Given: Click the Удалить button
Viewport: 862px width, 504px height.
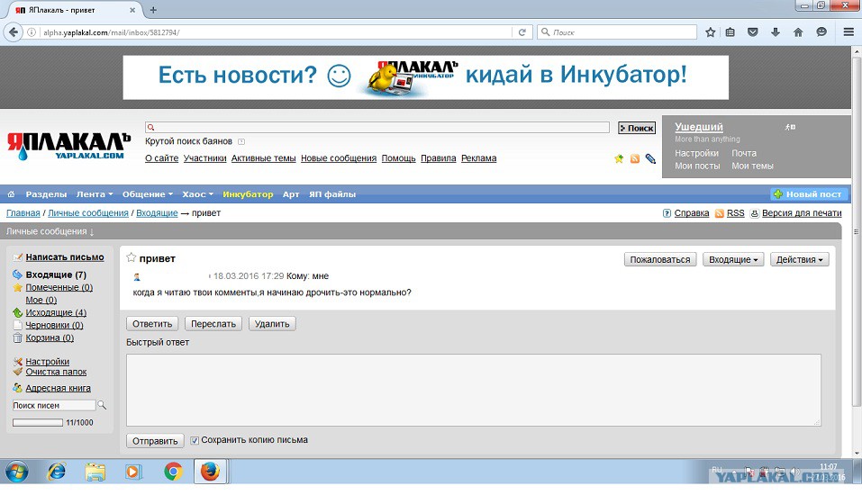Looking at the screenshot, I should tap(272, 324).
